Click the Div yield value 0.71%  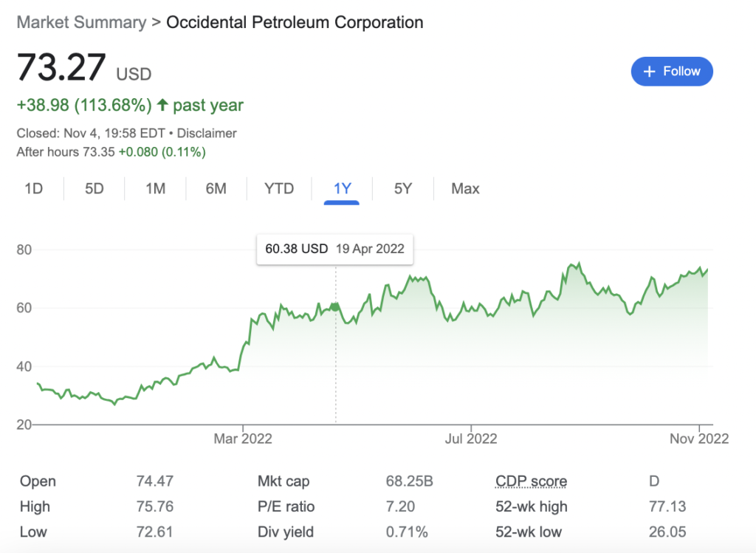tap(407, 532)
